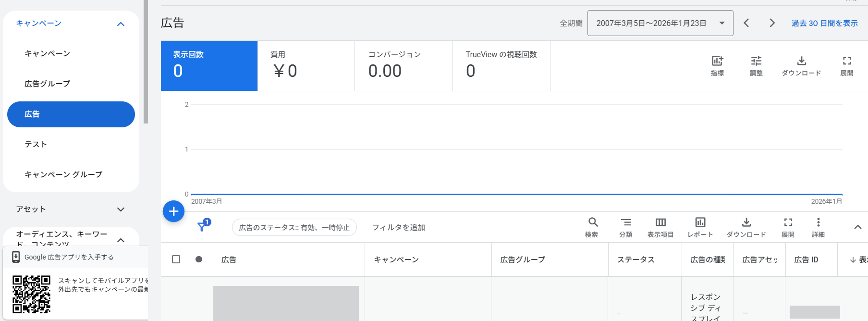
Task: Collapse the table toolbar with chevron up
Action: (857, 227)
